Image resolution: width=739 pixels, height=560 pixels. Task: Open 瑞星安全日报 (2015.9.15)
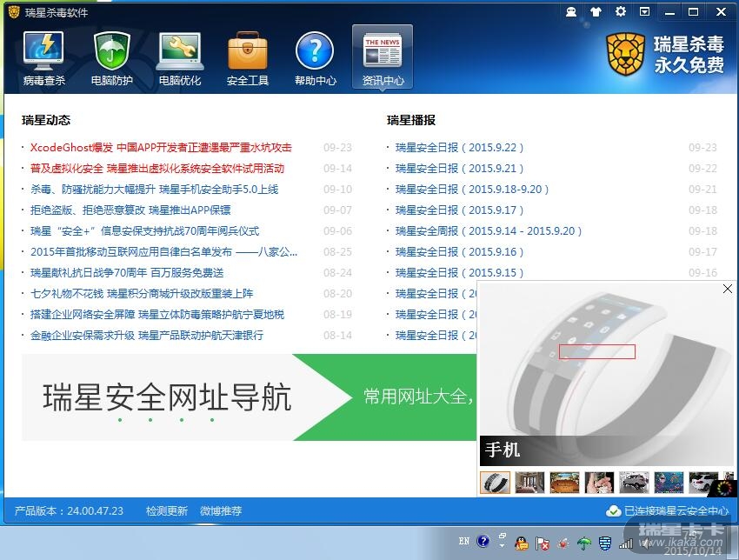pyautogui.click(x=460, y=272)
